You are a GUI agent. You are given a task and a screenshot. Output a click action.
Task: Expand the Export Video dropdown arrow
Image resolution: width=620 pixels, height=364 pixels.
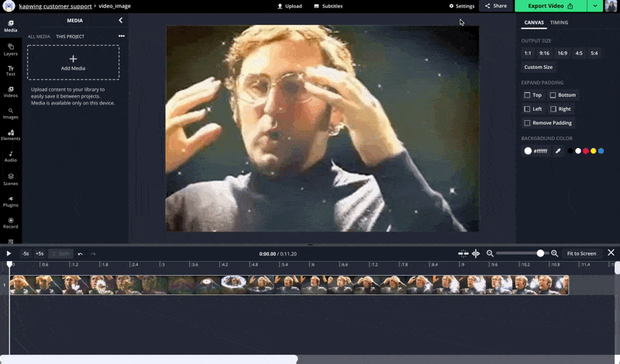tap(595, 6)
